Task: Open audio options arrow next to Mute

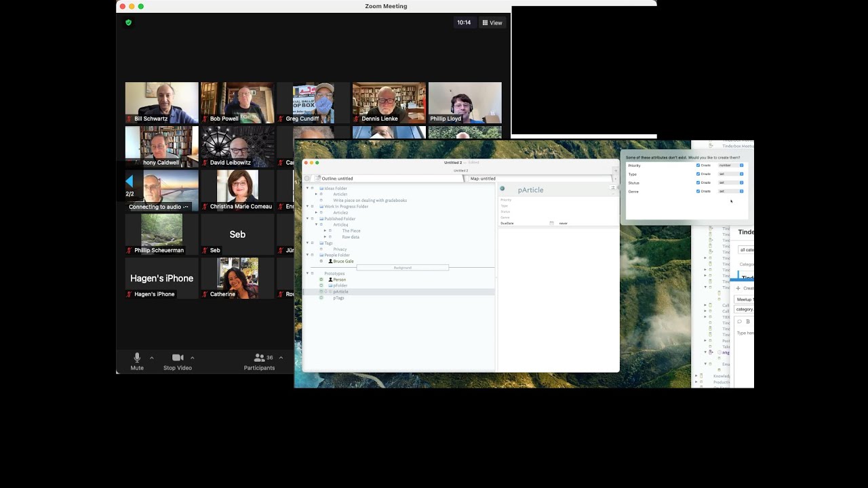Action: click(151, 358)
